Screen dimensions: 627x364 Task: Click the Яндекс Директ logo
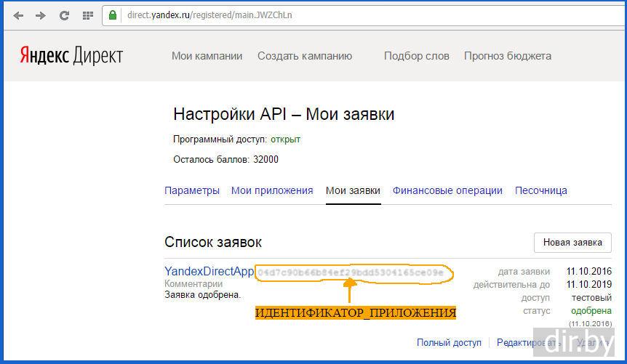(x=71, y=55)
